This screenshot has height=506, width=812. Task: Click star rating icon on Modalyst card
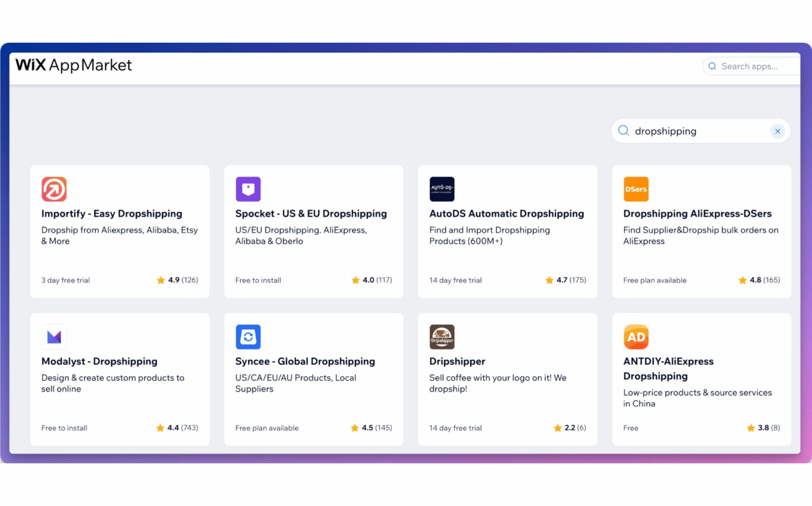click(x=160, y=428)
